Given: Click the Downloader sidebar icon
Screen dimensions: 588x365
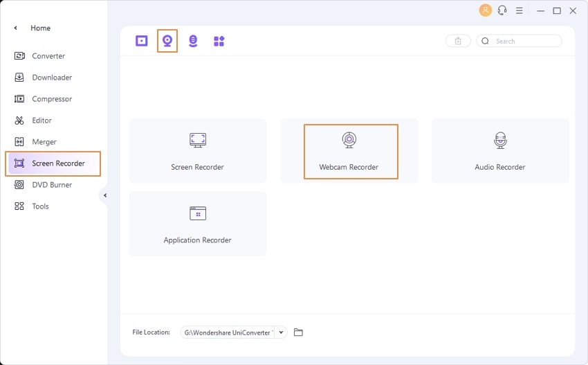Looking at the screenshot, I should [x=19, y=78].
